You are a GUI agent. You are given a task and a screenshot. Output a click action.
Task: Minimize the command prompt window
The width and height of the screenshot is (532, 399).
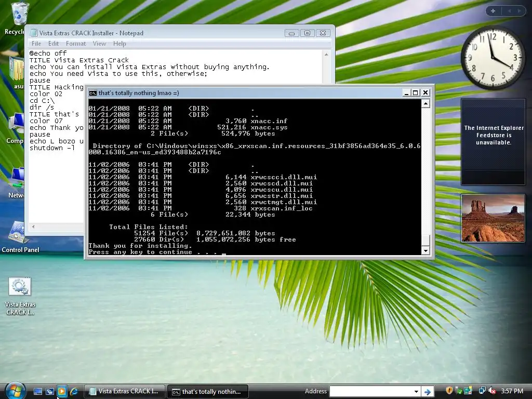tap(406, 92)
